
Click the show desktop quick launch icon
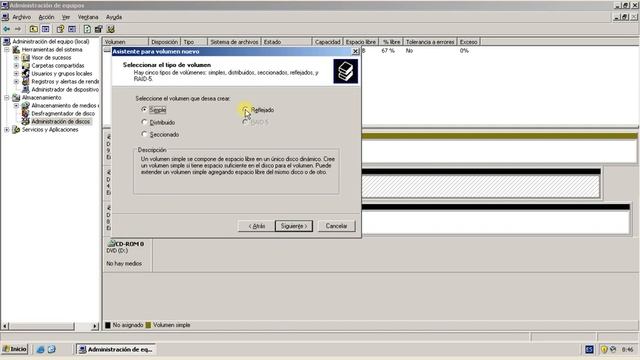pos(51,349)
